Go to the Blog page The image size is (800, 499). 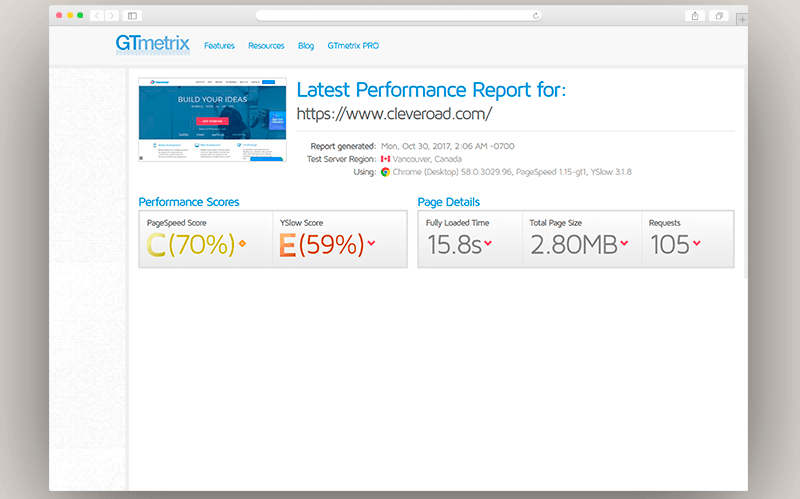(x=306, y=45)
